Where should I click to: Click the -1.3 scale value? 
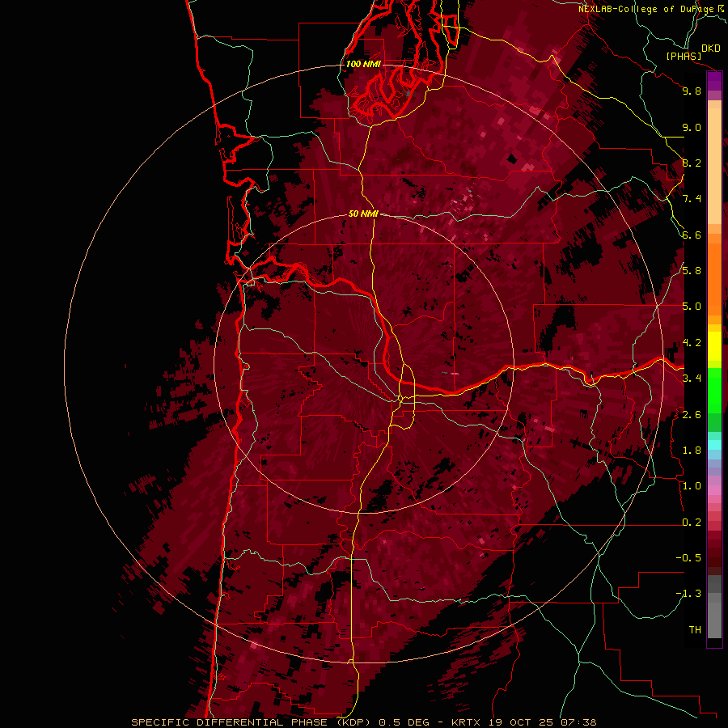pos(688,594)
